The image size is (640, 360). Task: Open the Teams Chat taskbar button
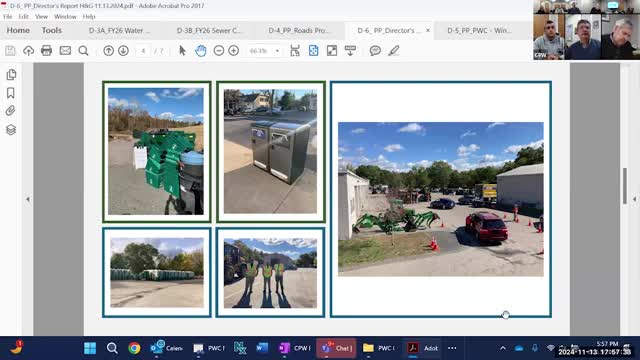tap(336, 348)
